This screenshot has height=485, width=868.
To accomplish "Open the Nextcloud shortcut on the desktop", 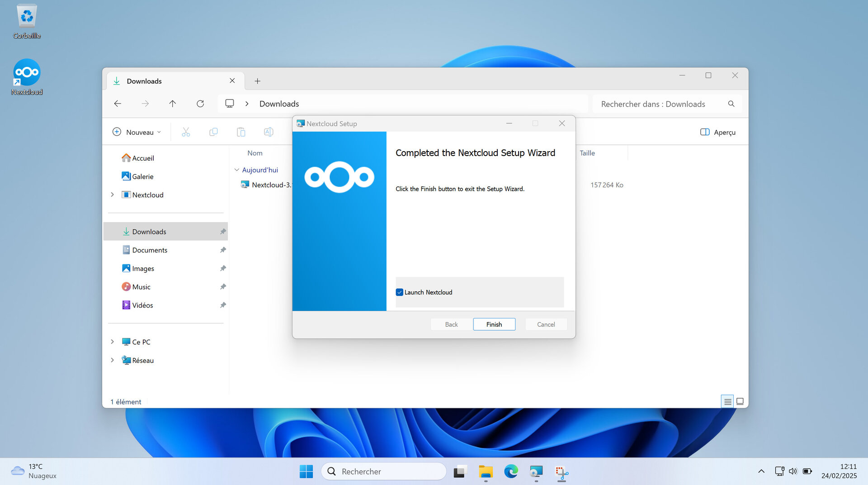I will [x=26, y=72].
